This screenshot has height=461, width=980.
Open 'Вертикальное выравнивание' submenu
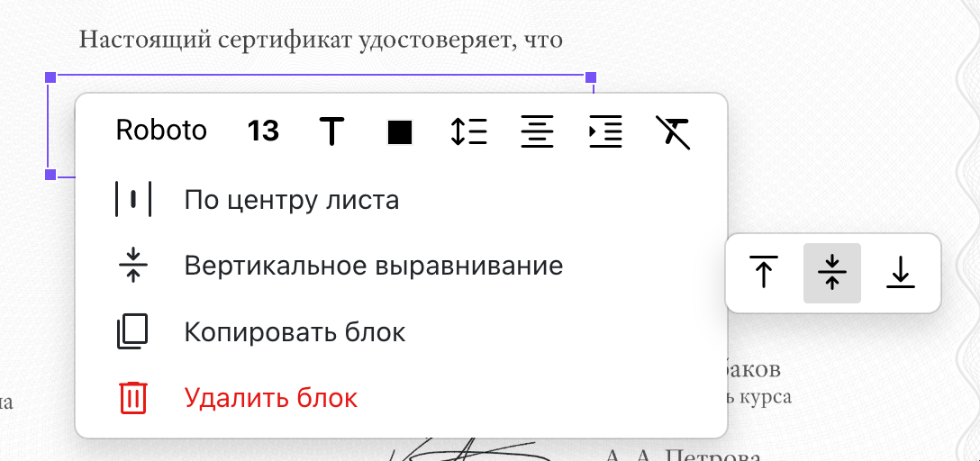pos(401,267)
